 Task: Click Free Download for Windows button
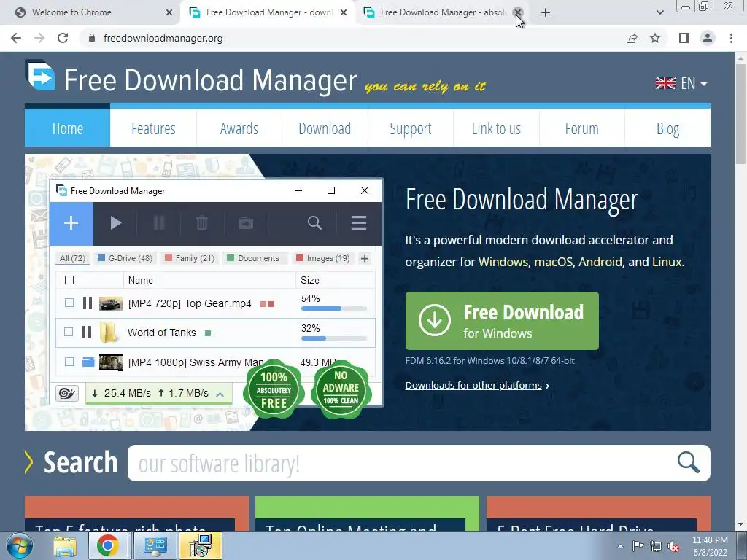502,321
